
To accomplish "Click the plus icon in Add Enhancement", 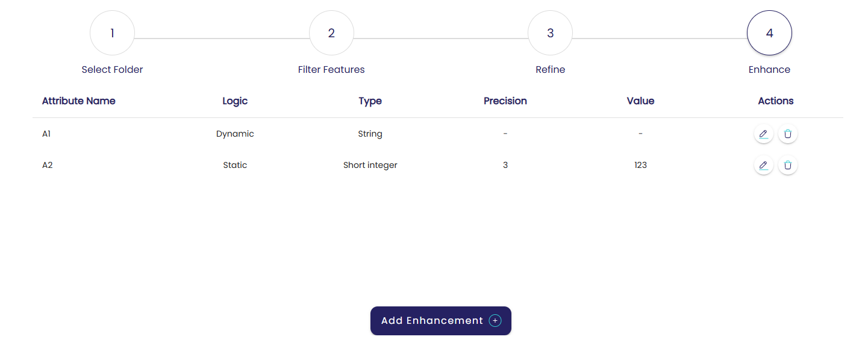I will (495, 321).
